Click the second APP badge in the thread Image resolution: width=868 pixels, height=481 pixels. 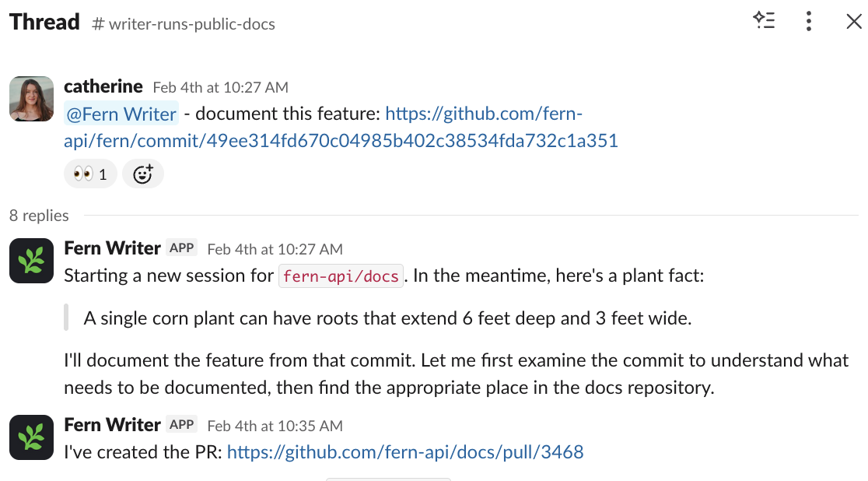tap(181, 424)
